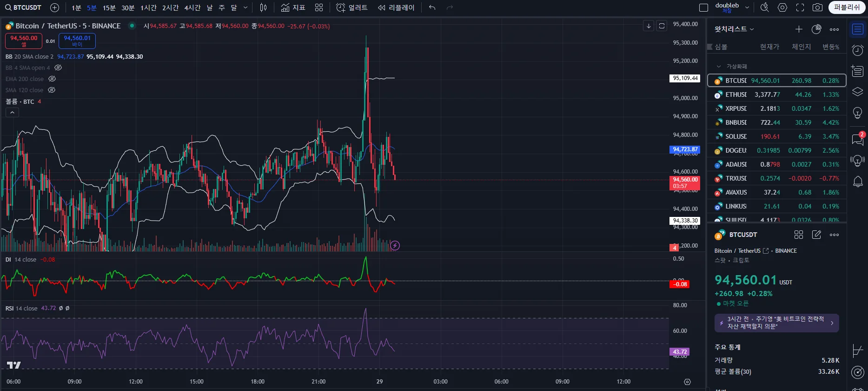Select the 4시간 timeframe
Screen dimensions: 868x391
192,7
